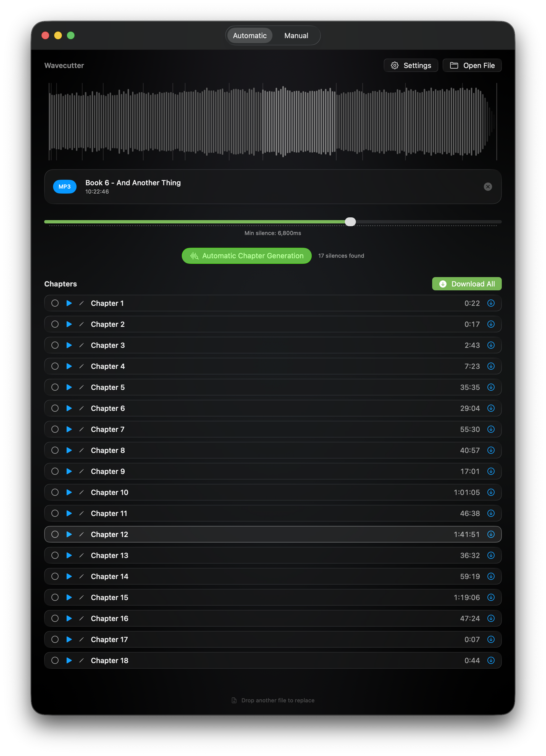
Task: Switch to the Manual tab
Action: (296, 36)
